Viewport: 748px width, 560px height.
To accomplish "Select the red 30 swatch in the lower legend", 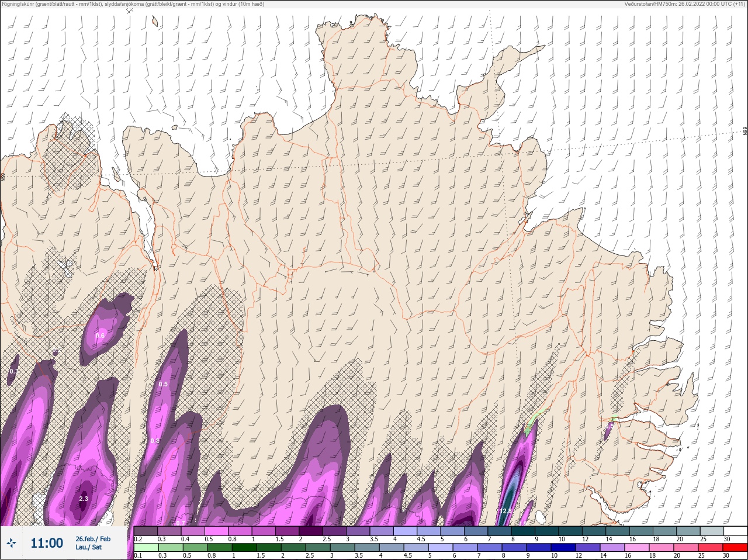I will click(735, 548).
